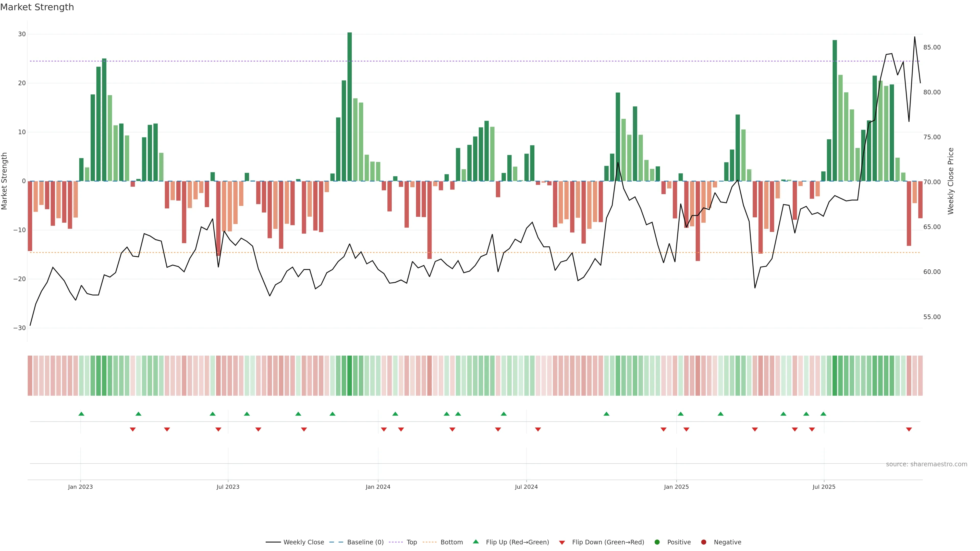Click the Positive green circle legend icon
Image resolution: width=980 pixels, height=551 pixels.
(x=657, y=542)
